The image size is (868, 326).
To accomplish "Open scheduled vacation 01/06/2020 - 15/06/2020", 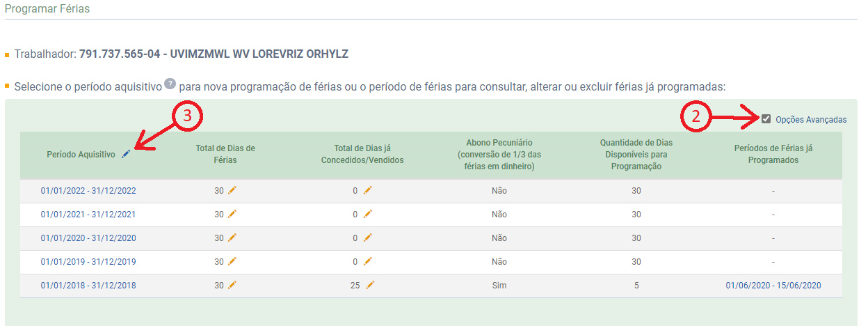I will (x=773, y=286).
